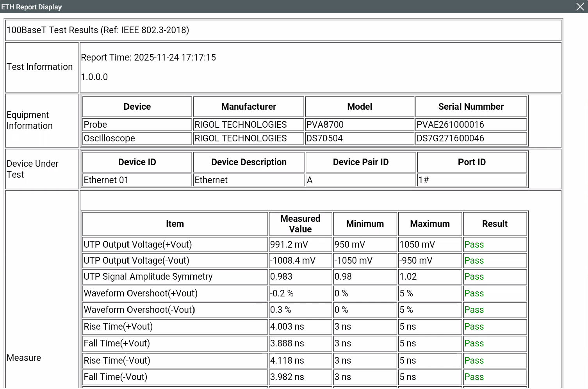The width and height of the screenshot is (588, 389).
Task: Select the Waveform Overshoot(-Vout) item
Action: [x=175, y=310]
